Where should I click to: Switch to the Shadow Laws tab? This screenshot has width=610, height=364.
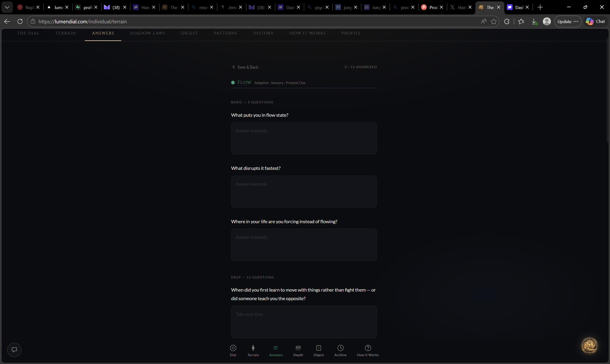point(147,33)
